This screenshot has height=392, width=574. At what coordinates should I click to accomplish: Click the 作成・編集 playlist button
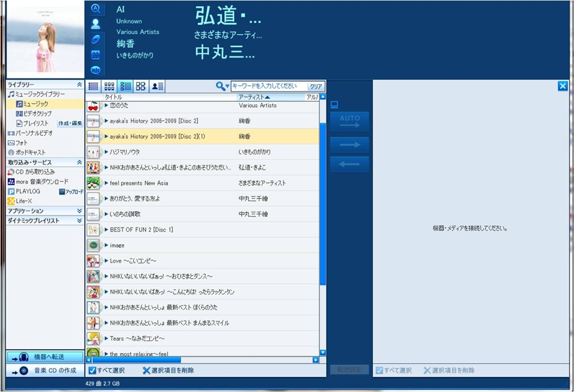(x=70, y=123)
